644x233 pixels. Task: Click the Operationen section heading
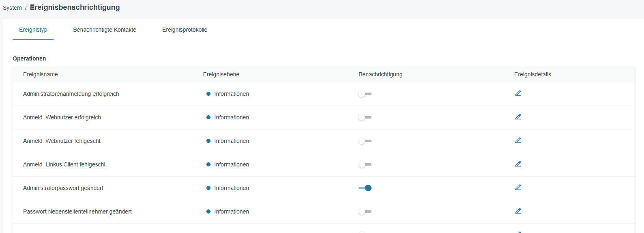click(x=29, y=58)
